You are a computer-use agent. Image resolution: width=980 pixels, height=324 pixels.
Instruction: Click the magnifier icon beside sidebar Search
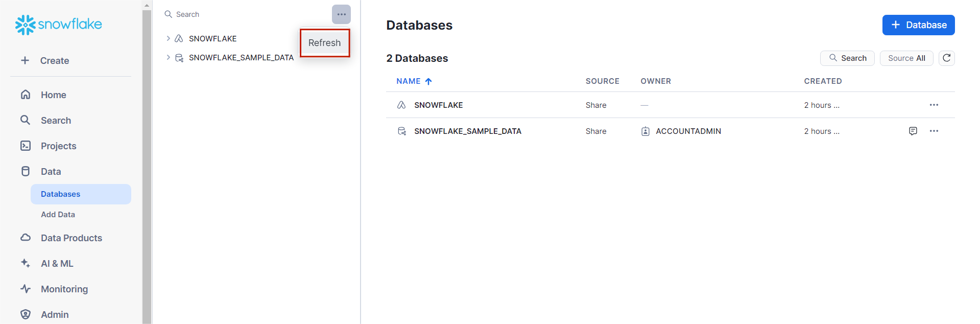26,120
